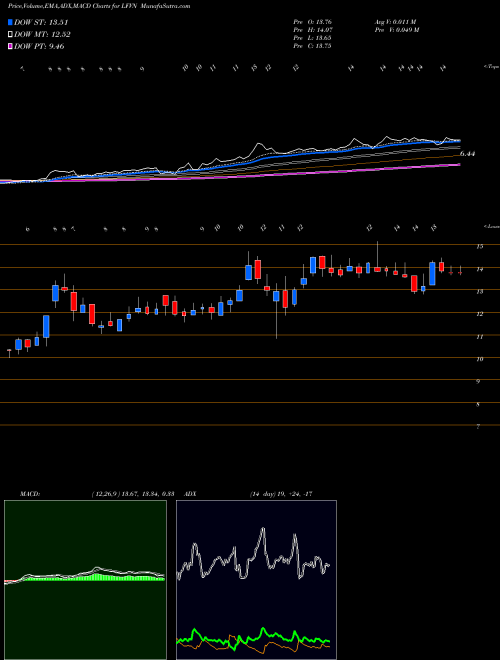Click the previous open value 13.76
The width and height of the screenshot is (500, 660).
point(324,21)
